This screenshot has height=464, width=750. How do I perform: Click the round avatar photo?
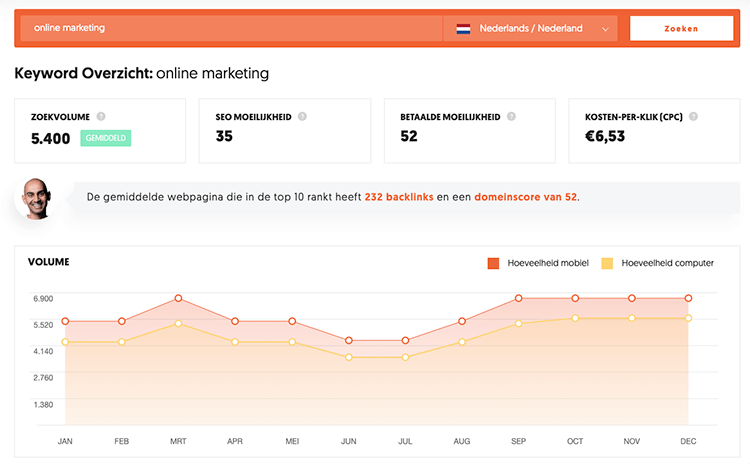coord(34,198)
